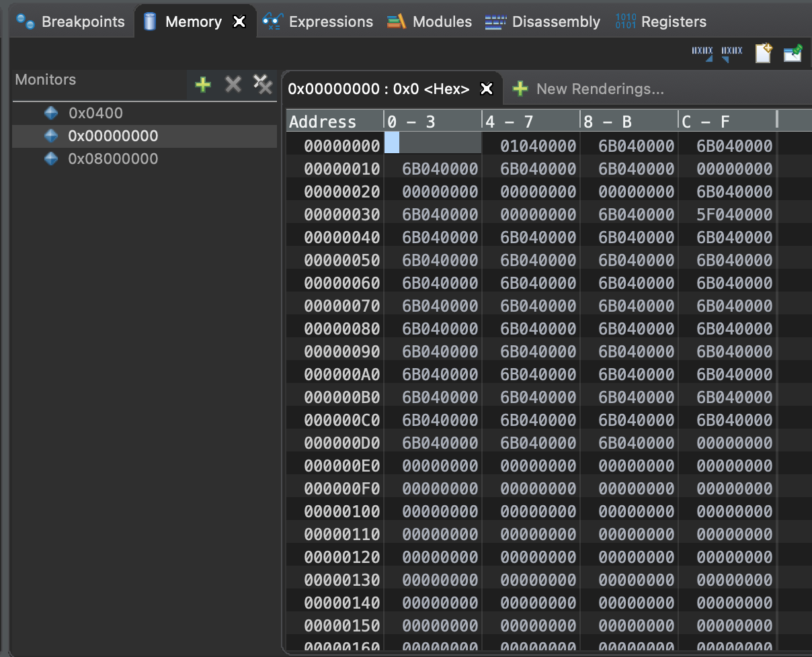The image size is (812, 657).
Task: Click the Modules tab icon
Action: pos(397,21)
